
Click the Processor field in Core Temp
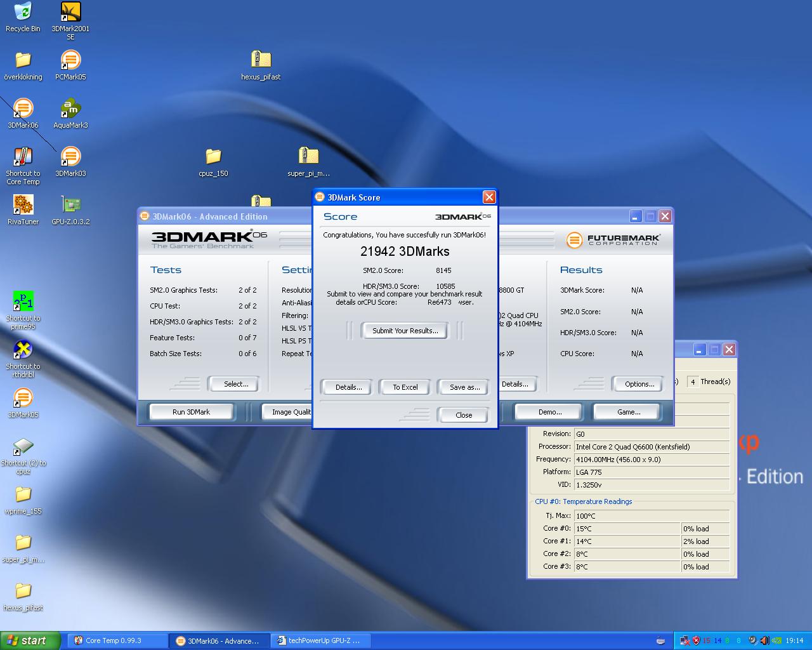652,446
